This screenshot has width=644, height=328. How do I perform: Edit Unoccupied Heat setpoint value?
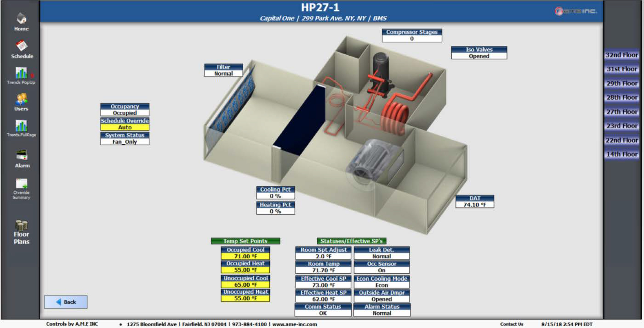coord(245,298)
